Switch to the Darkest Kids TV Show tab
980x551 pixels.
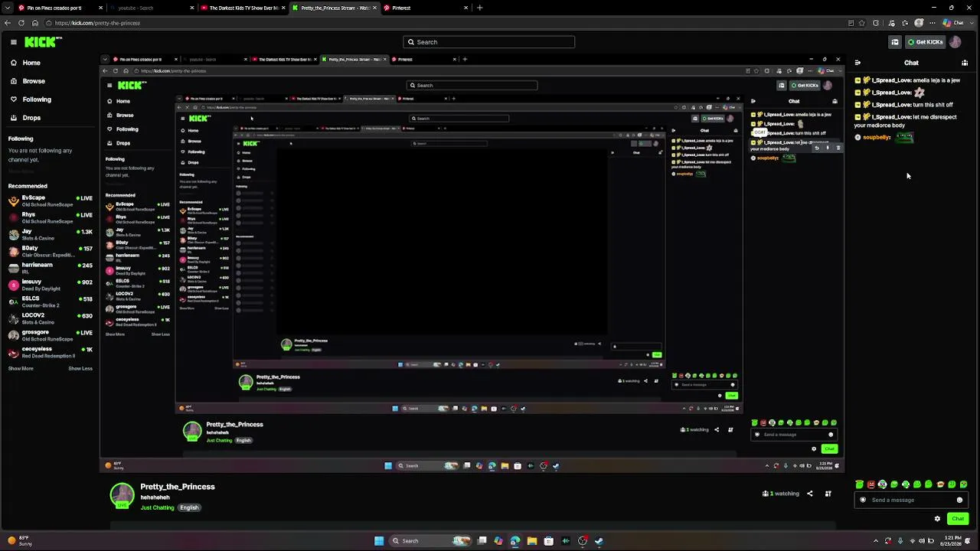241,8
